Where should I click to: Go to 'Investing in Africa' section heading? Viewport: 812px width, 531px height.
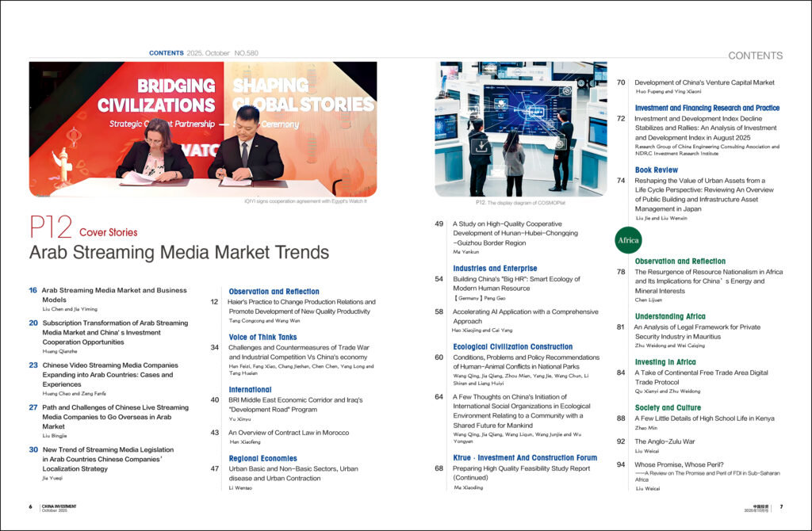[x=665, y=362]
